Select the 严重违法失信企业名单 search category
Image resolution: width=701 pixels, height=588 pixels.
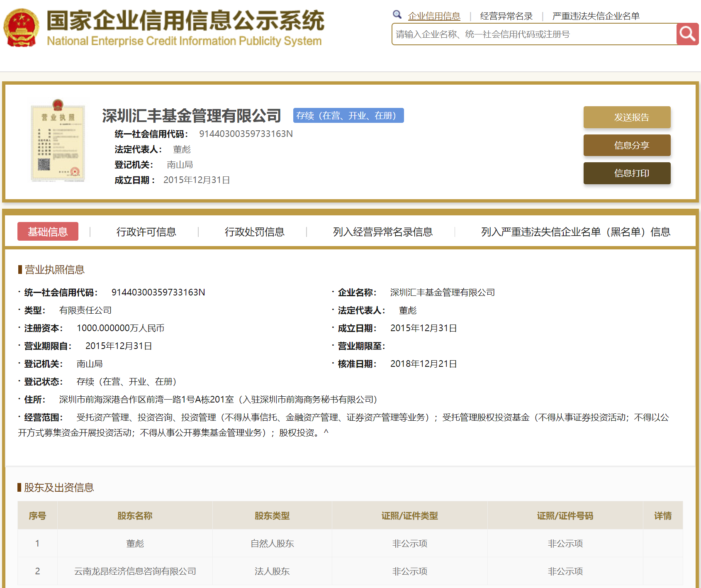(596, 16)
